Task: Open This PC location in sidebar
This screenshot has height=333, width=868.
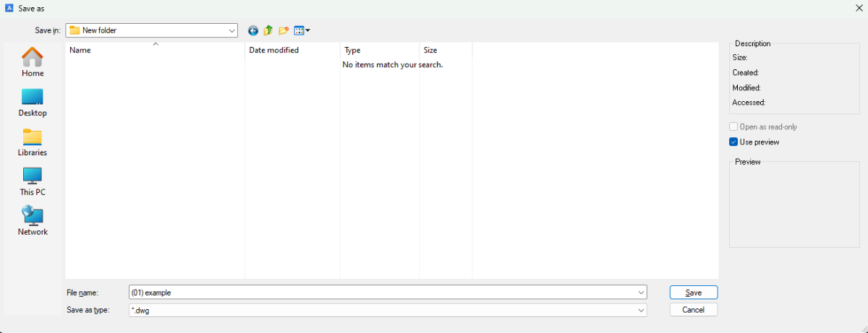Action: point(33,181)
